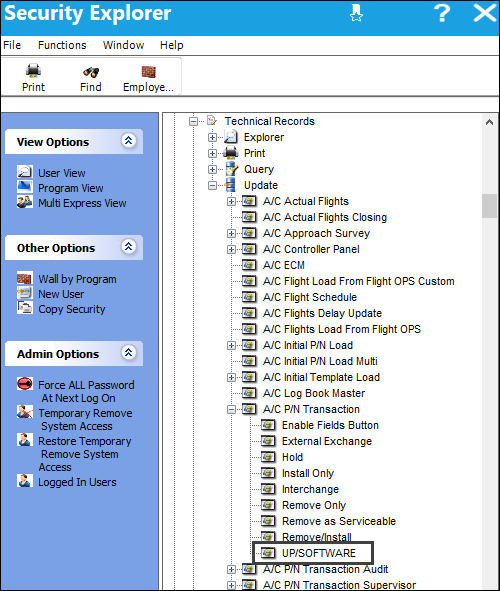Click the printer icon beside Print tree node

coord(231,153)
